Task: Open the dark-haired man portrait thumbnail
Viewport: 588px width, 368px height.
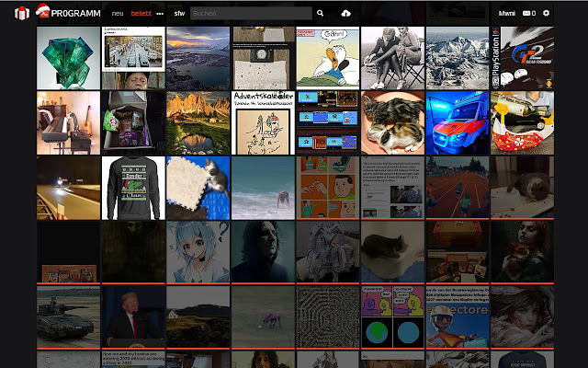Action: point(264,253)
